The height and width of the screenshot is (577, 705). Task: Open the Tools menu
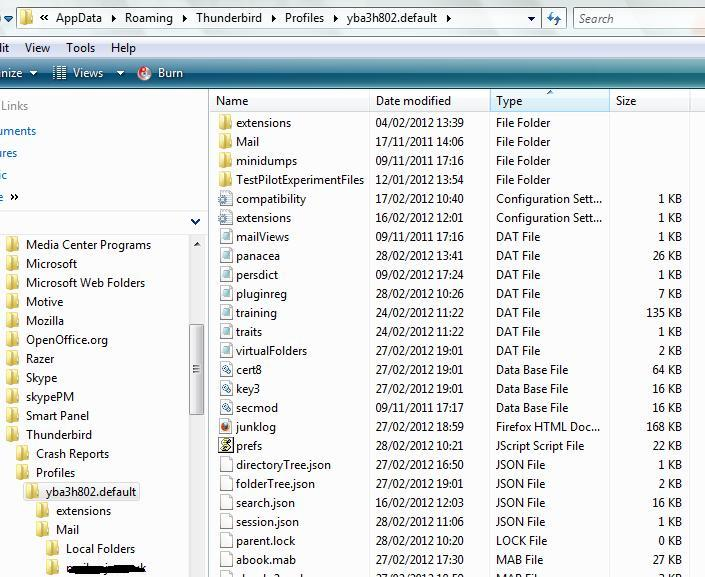pyautogui.click(x=80, y=48)
